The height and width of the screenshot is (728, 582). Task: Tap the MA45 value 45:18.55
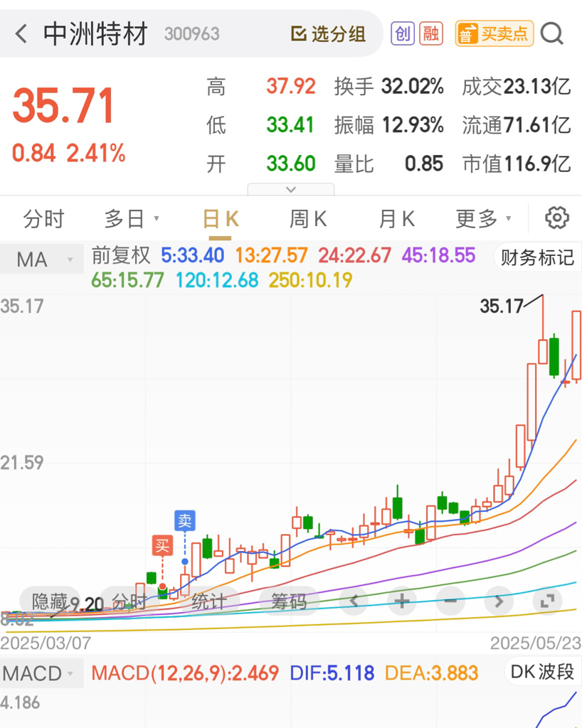(438, 255)
